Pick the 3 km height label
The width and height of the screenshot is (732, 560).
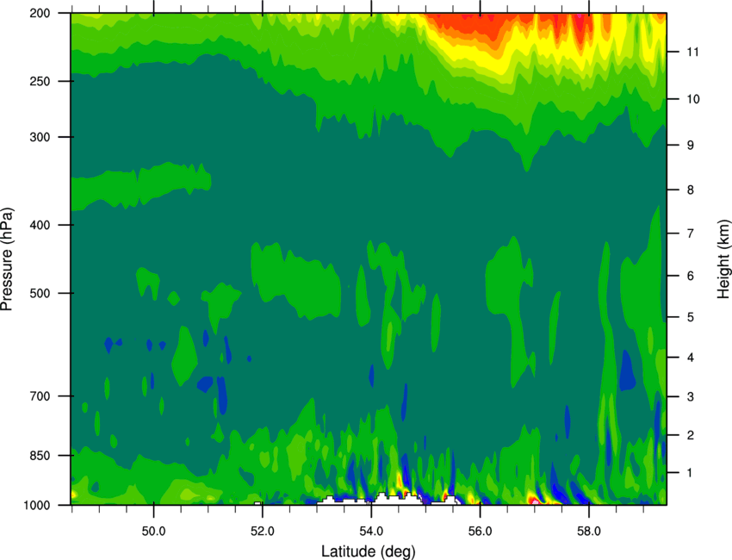click(x=691, y=397)
